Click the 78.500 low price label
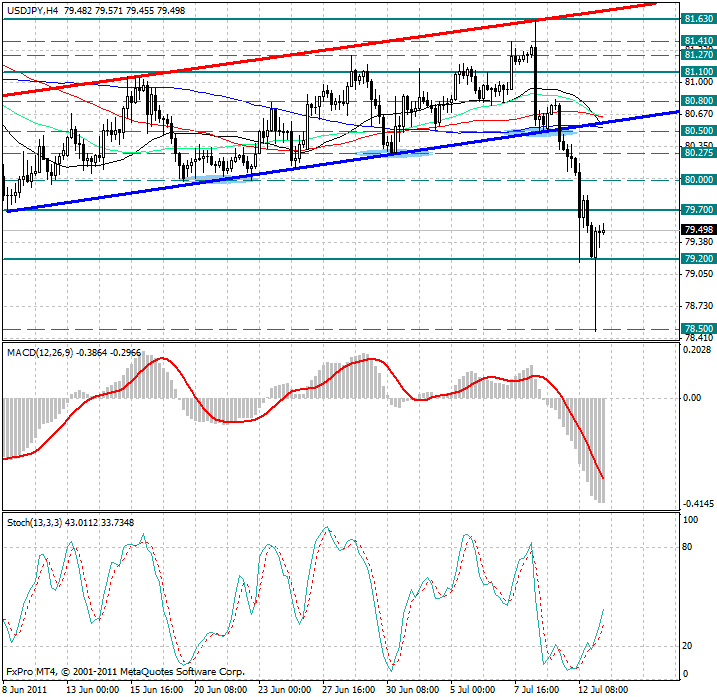This screenshot has height=697, width=717. 697,329
